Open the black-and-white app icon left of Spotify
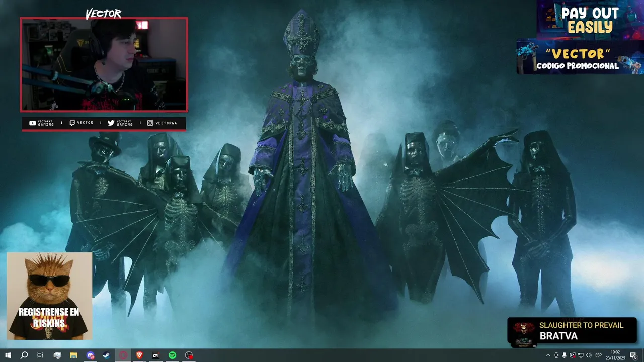This screenshot has height=362, width=644. point(156,355)
